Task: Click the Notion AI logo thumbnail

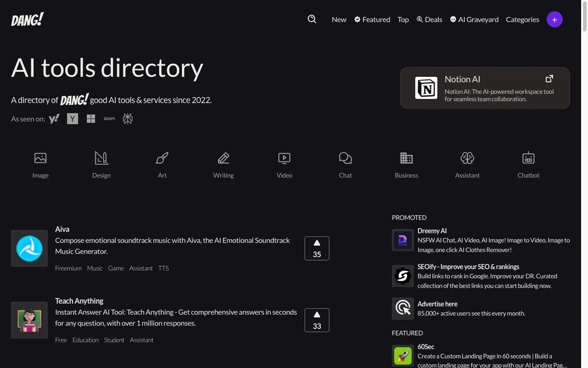Action: [426, 88]
